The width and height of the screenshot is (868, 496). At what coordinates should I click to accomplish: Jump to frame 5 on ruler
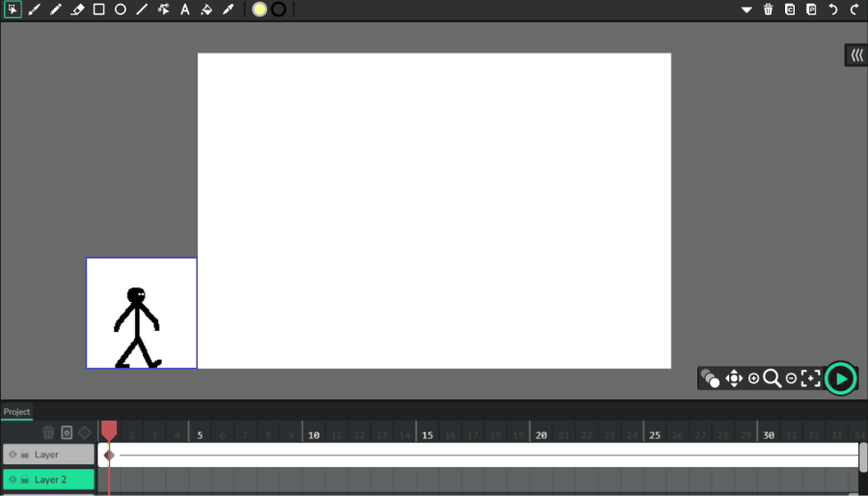point(200,435)
